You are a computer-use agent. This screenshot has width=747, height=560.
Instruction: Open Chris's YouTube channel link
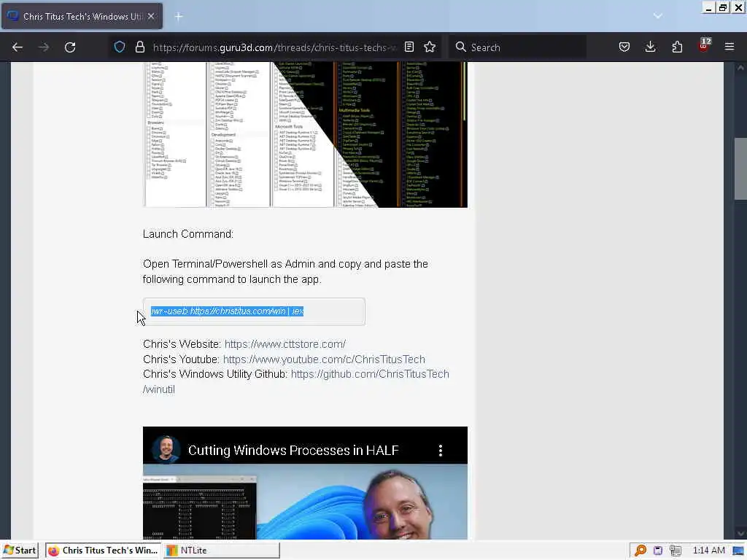click(x=324, y=359)
